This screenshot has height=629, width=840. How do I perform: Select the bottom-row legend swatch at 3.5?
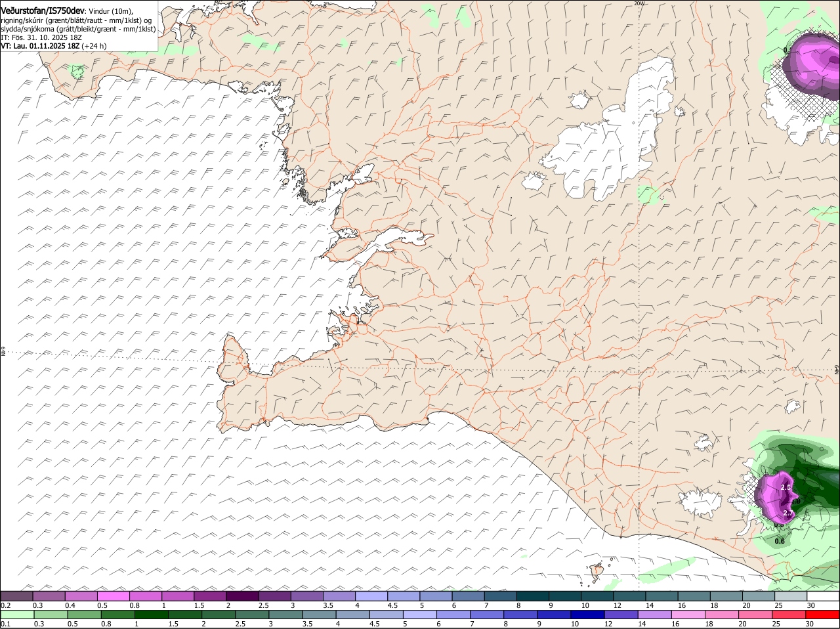click(x=319, y=615)
